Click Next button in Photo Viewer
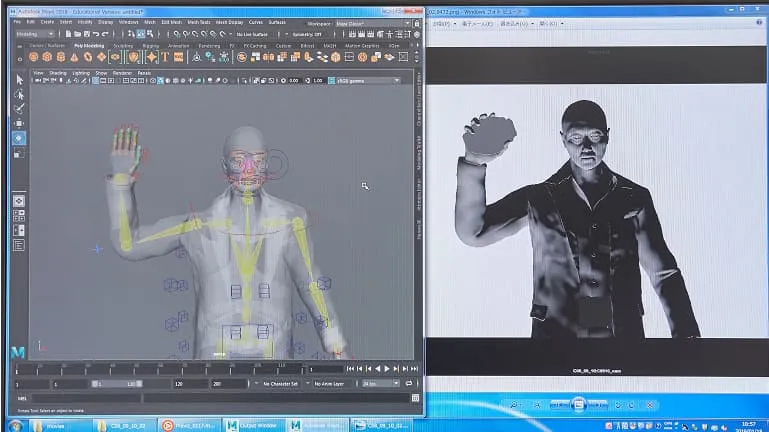Screen dimensions: 769x432 coord(597,405)
